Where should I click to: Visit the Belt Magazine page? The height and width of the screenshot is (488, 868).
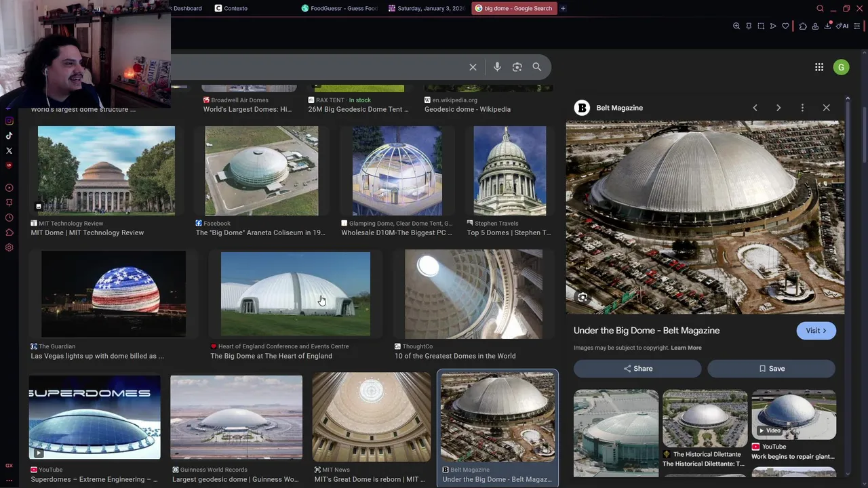[x=816, y=331]
